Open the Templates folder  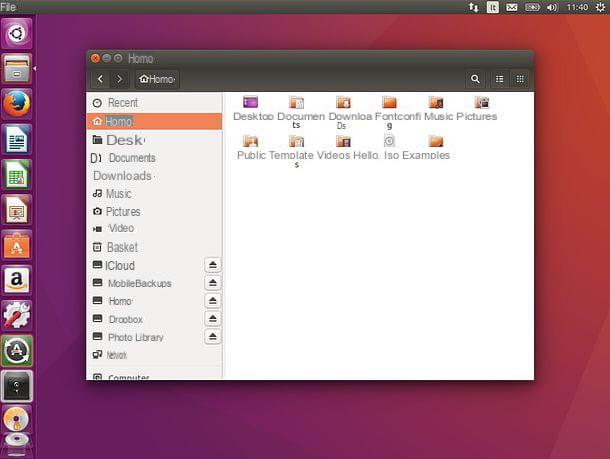(x=296, y=141)
